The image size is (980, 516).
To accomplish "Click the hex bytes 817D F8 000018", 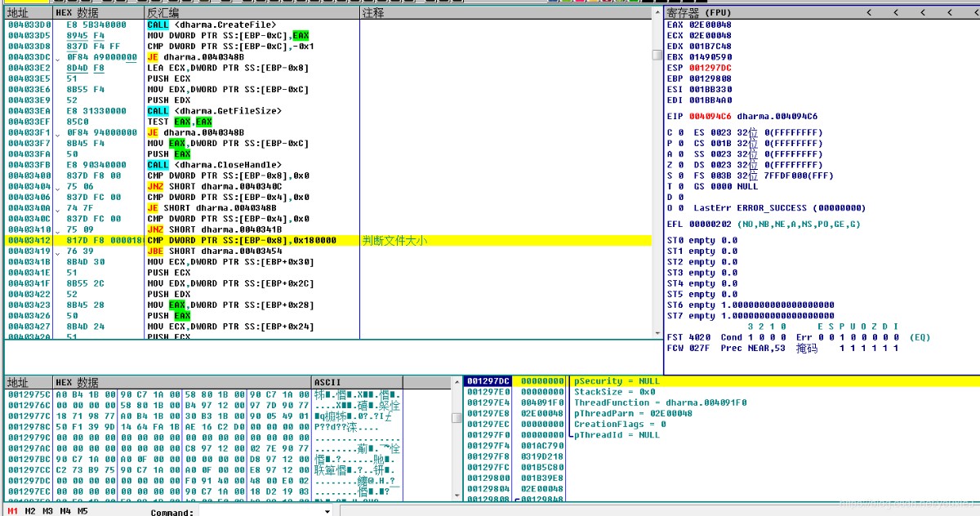I will pyautogui.click(x=105, y=241).
